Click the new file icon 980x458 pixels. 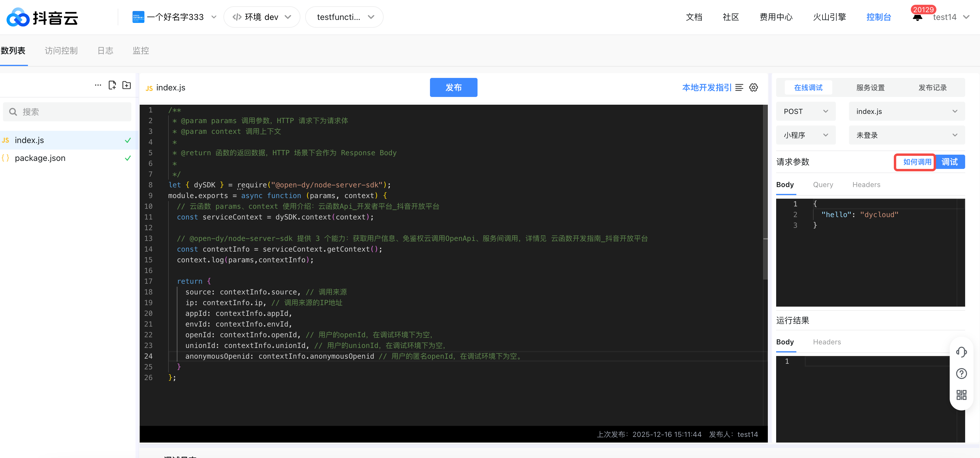(112, 85)
